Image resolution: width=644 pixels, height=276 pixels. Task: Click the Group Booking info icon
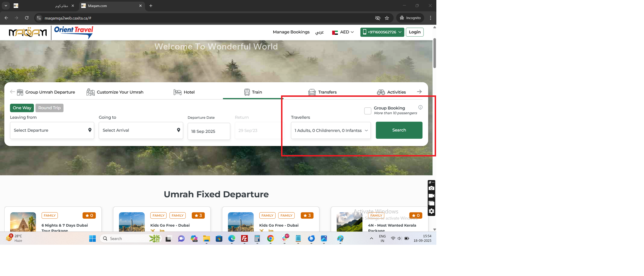(x=420, y=107)
